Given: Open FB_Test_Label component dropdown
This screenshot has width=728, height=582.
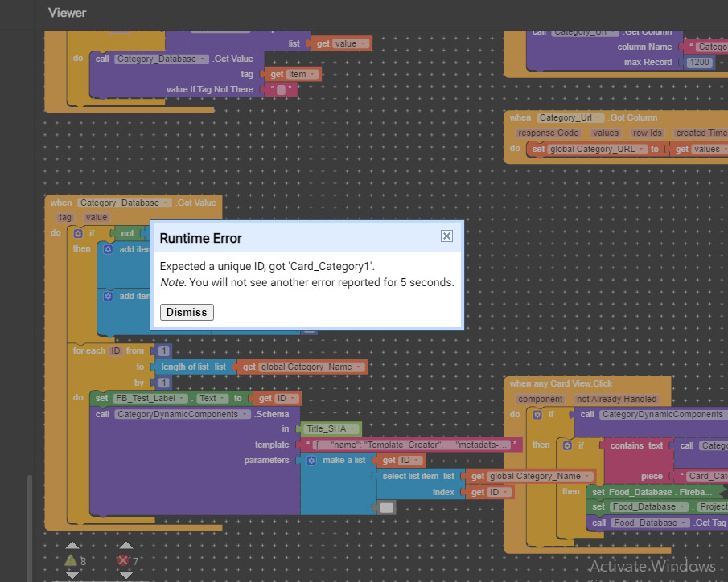Looking at the screenshot, I should 182,398.
